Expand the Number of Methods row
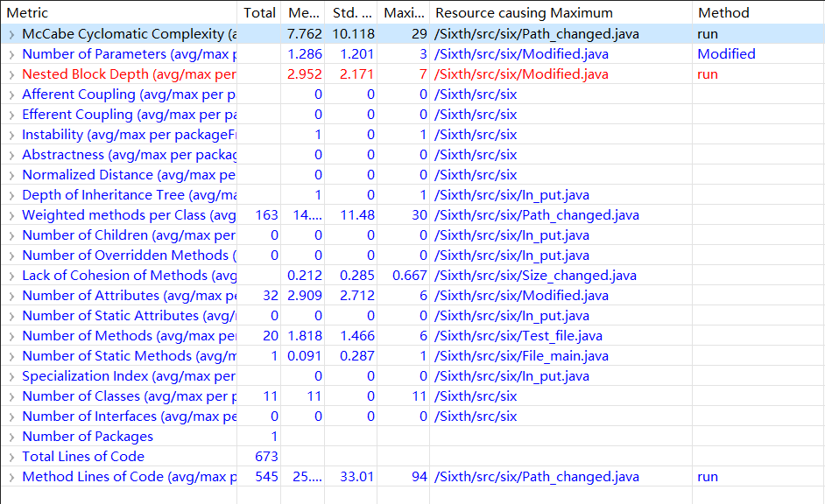The image size is (825, 504). point(11,336)
